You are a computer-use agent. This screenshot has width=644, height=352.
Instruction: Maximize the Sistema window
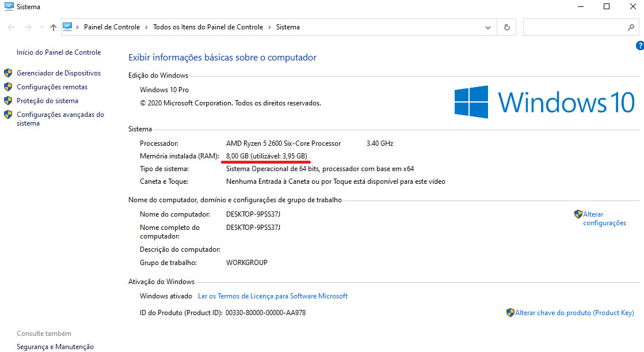[x=607, y=6]
